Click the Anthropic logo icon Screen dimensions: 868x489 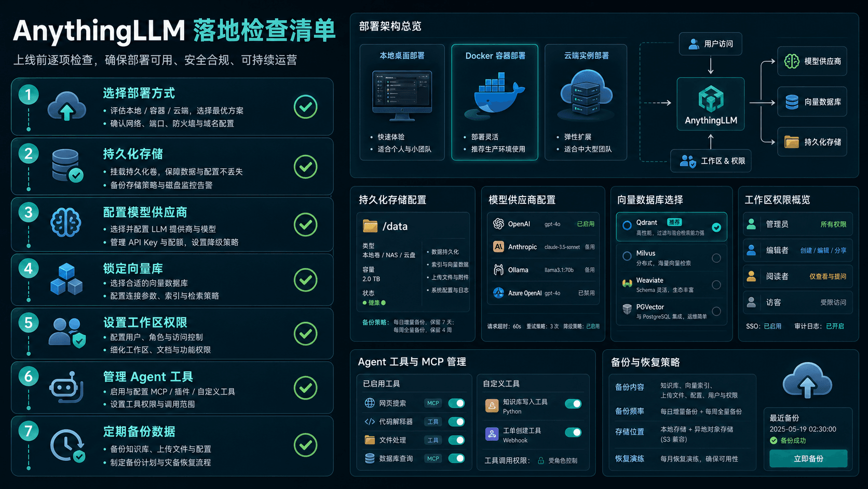click(498, 247)
